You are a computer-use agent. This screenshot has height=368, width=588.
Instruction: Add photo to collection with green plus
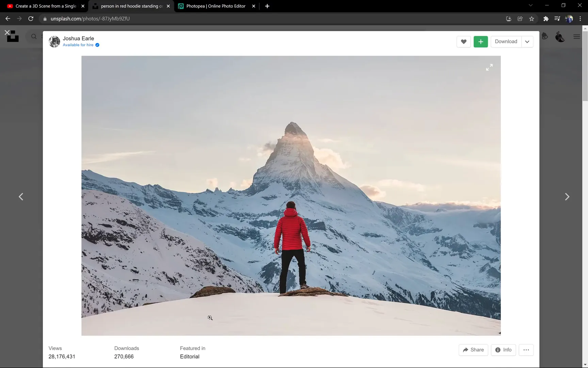click(480, 42)
